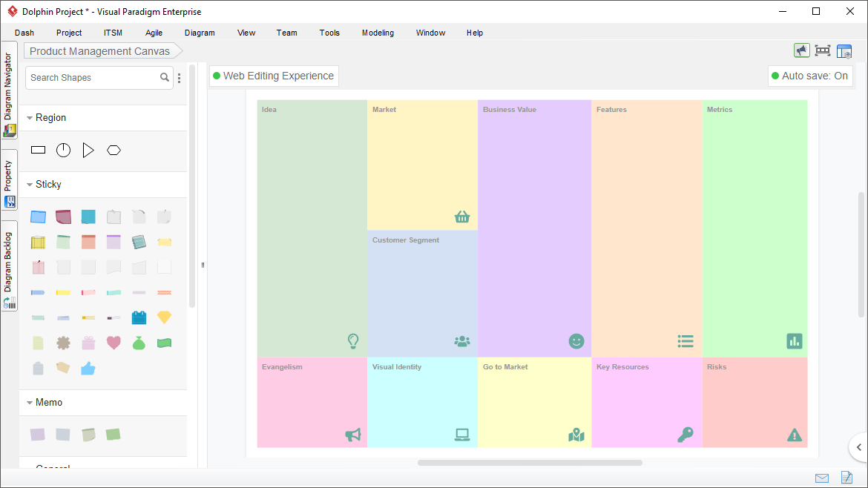
Task: Pick the blue folder sticky note
Action: tap(38, 217)
